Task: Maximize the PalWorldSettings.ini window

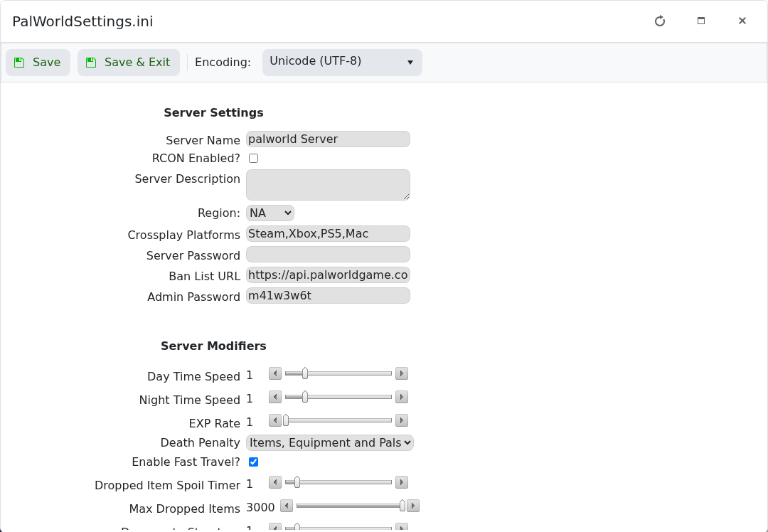Action: click(x=701, y=21)
